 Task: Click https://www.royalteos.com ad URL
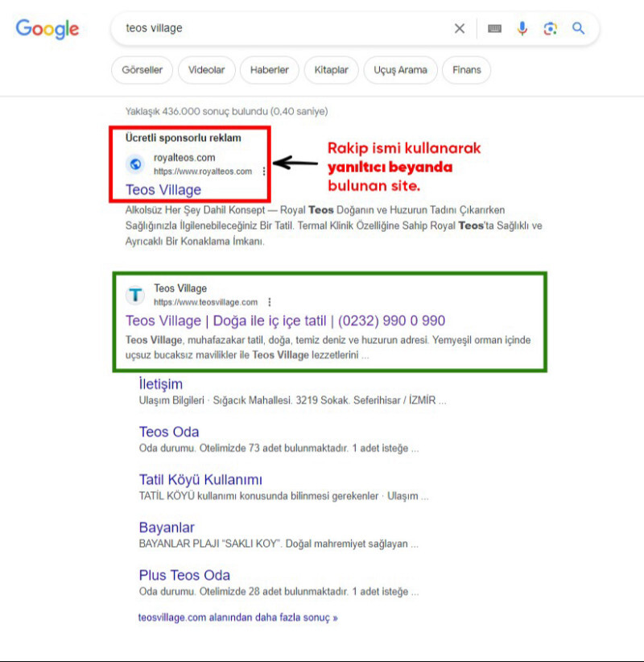pos(203,171)
